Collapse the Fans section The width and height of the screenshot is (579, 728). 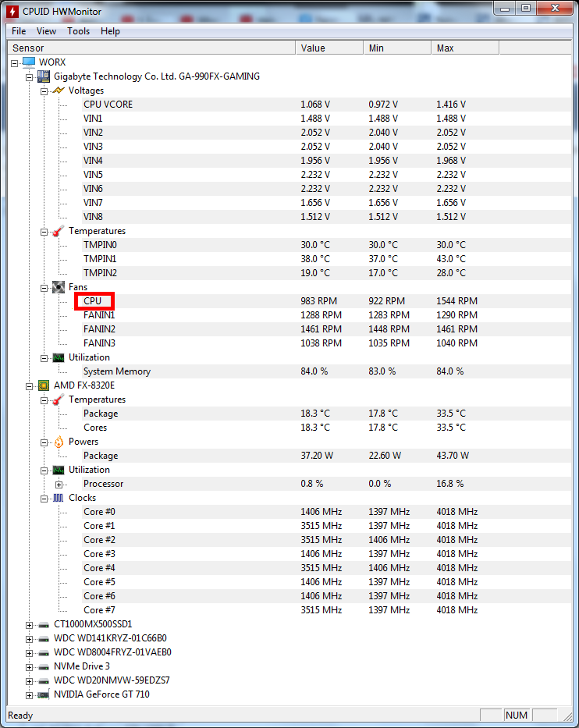[x=44, y=288]
